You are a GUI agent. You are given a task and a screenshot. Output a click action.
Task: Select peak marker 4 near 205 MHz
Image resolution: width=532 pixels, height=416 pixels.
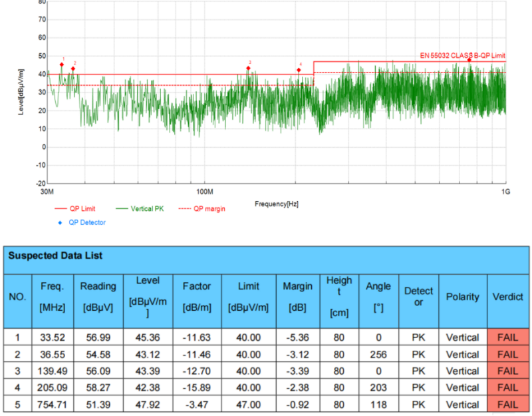click(299, 70)
